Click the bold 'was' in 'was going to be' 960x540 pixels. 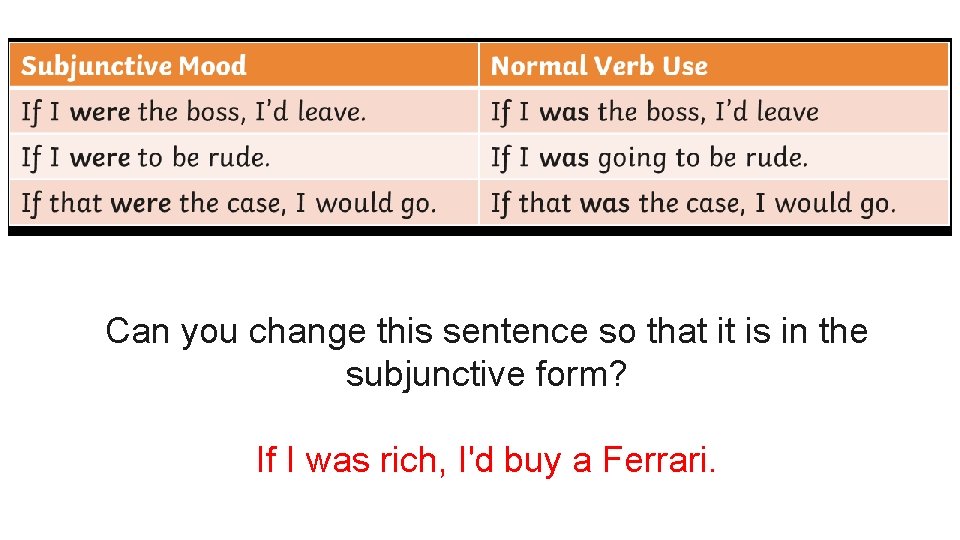coord(564,159)
